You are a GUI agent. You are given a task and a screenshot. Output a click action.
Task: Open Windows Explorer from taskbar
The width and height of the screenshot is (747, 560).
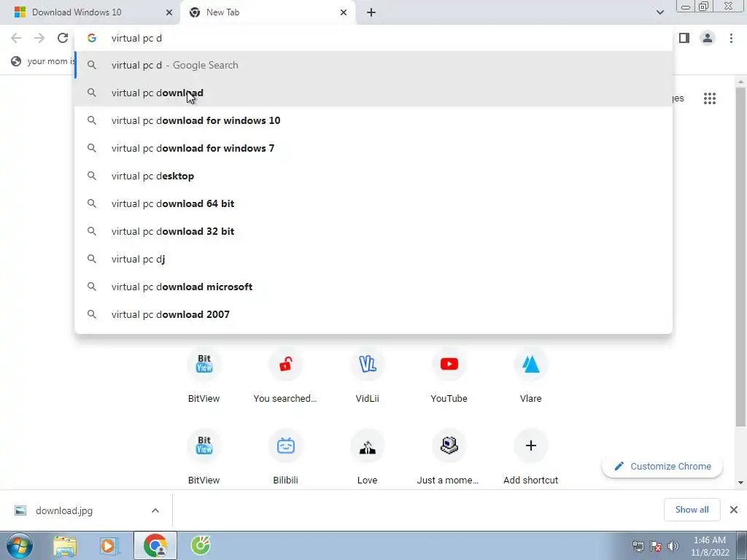[x=65, y=545]
